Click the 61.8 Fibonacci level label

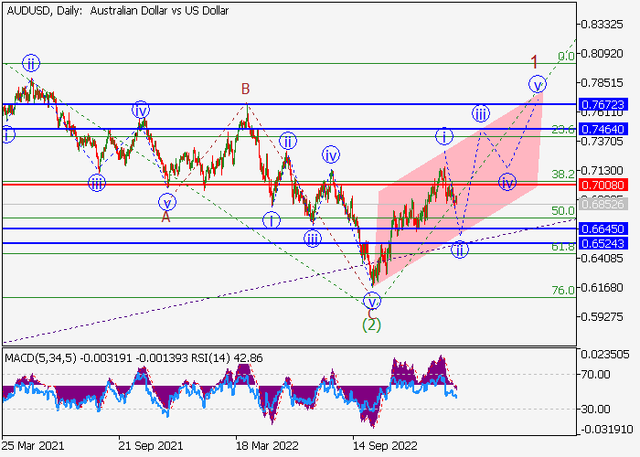pyautogui.click(x=563, y=246)
